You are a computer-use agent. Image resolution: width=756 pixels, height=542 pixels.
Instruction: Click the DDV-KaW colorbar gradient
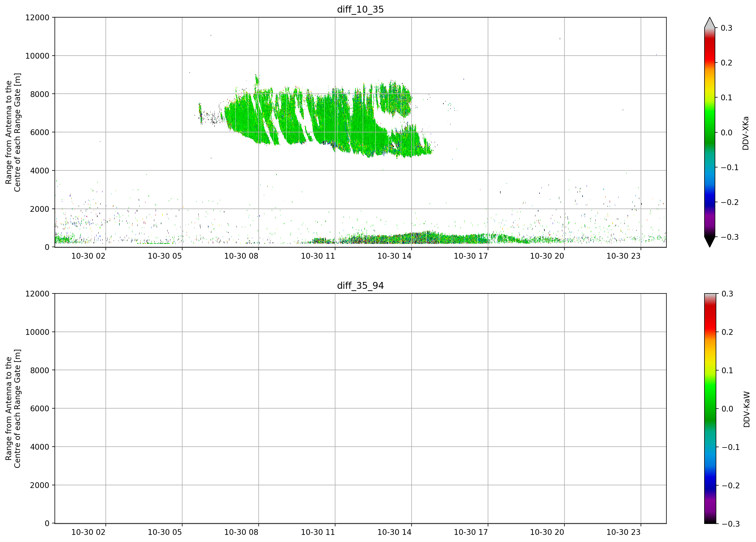tap(710, 408)
